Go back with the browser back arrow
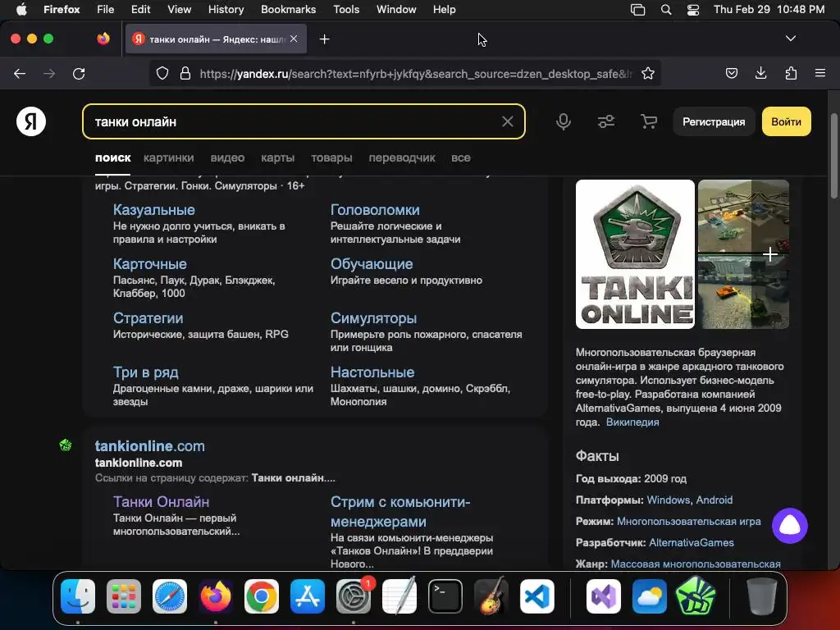Viewport: 840px width, 630px height. [x=20, y=73]
